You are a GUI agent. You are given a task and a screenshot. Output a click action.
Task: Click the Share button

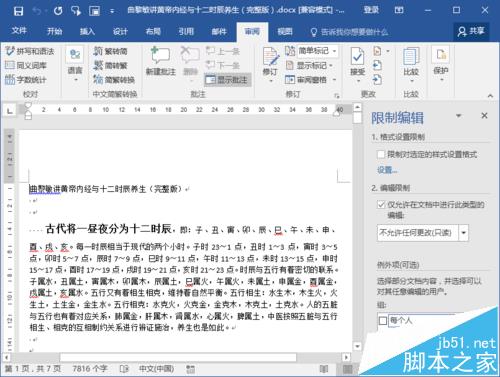click(x=471, y=32)
